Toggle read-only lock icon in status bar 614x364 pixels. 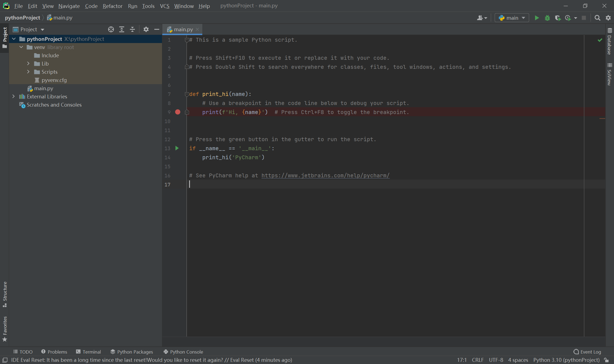607,360
